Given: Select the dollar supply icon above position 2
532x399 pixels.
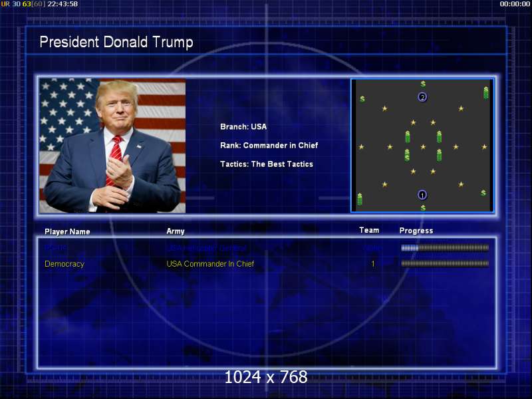Looking at the screenshot, I should pos(423,84).
